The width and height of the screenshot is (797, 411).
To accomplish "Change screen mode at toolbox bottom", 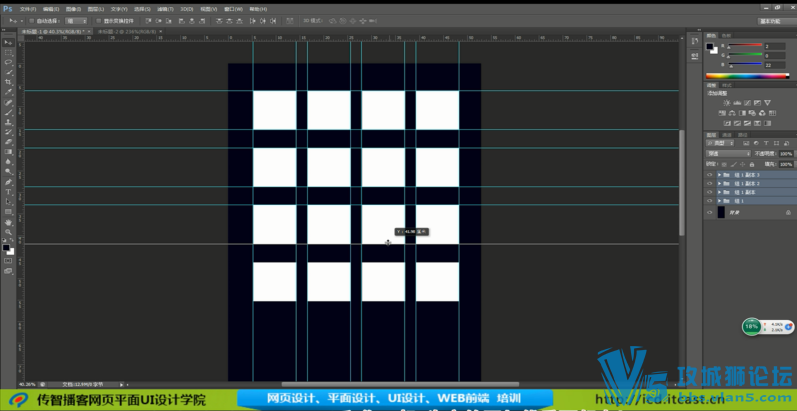I will (8, 271).
